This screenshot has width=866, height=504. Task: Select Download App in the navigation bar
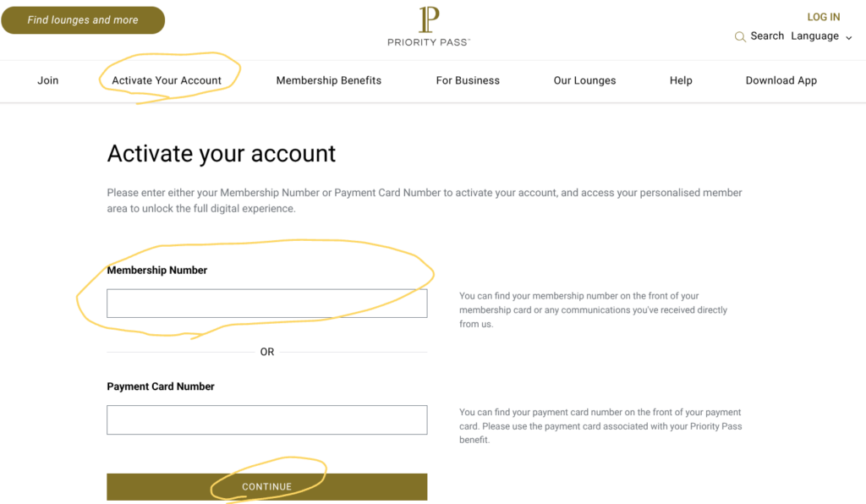(x=781, y=80)
